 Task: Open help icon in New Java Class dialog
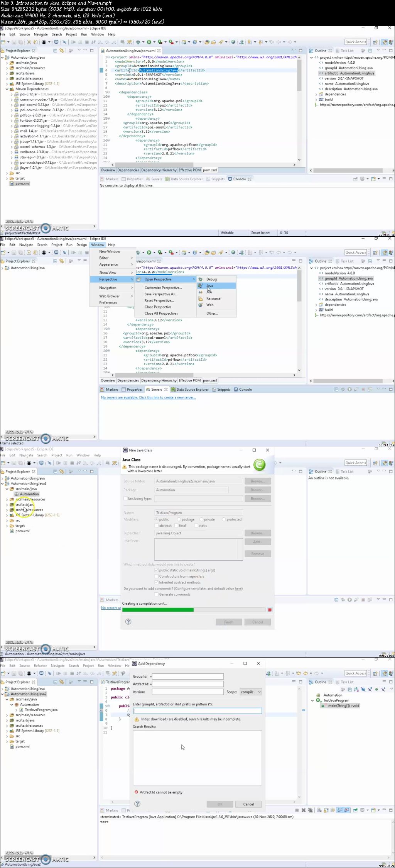(x=128, y=622)
